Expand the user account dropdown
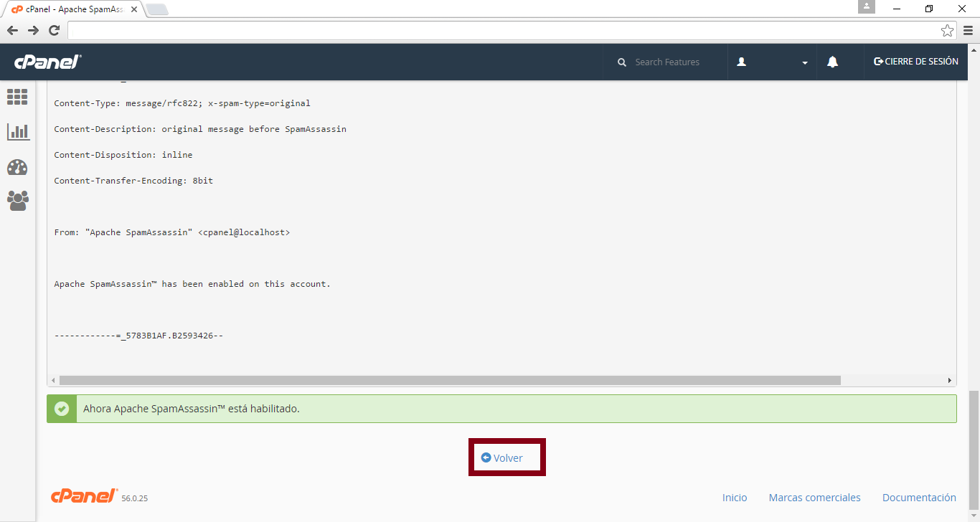The height and width of the screenshot is (522, 980). [772, 62]
